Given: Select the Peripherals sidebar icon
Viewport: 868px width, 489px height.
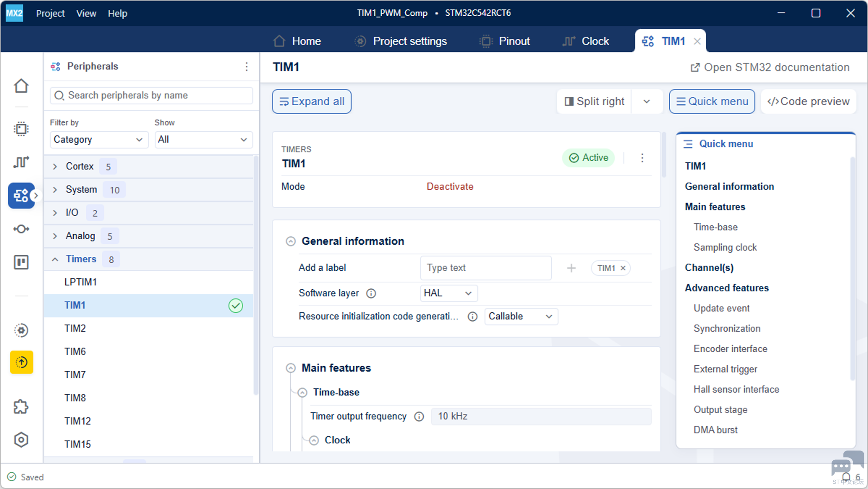Looking at the screenshot, I should point(21,196).
